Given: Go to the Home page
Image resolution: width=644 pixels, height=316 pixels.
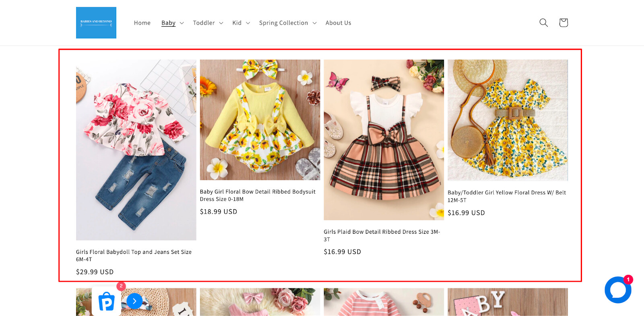Looking at the screenshot, I should (x=142, y=23).
